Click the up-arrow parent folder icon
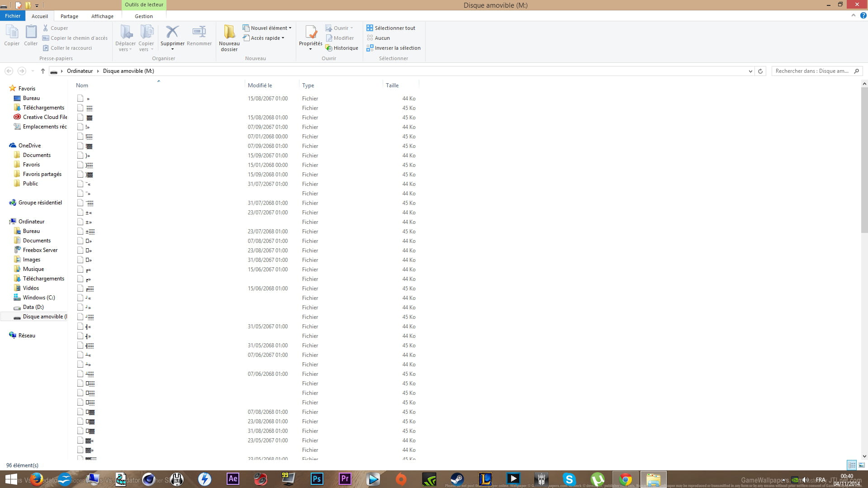The image size is (868, 488). [x=43, y=71]
